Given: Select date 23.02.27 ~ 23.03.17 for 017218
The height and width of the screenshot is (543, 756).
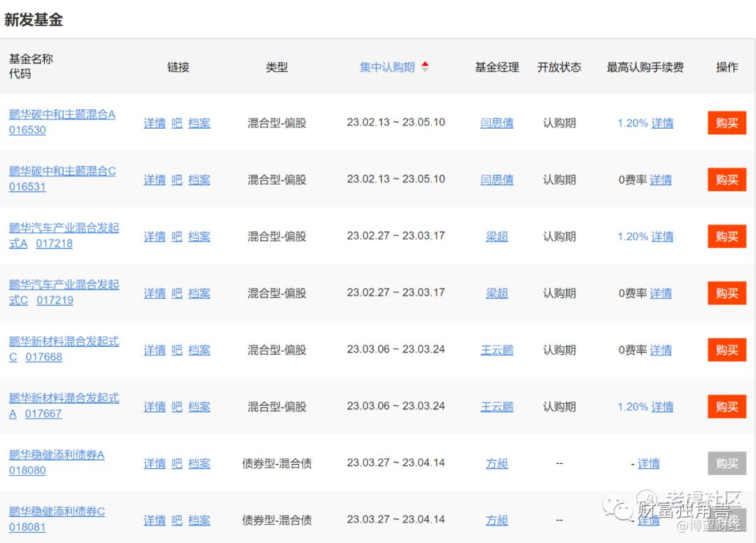Looking at the screenshot, I should pyautogui.click(x=395, y=236).
